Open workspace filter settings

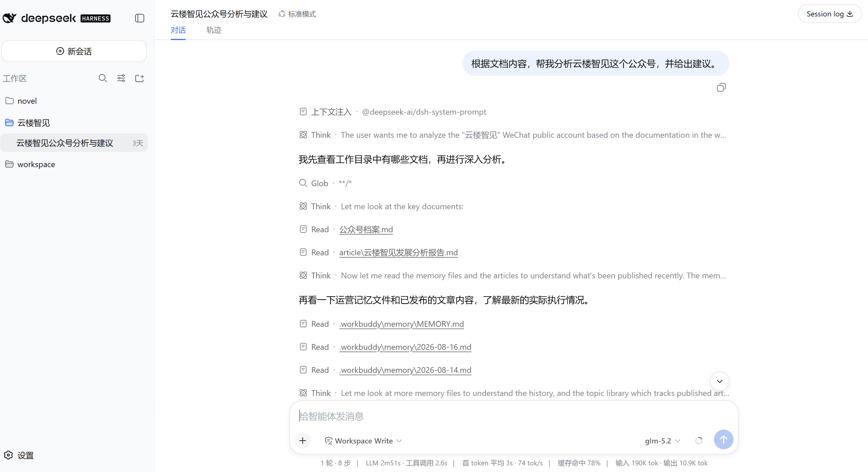tap(121, 79)
